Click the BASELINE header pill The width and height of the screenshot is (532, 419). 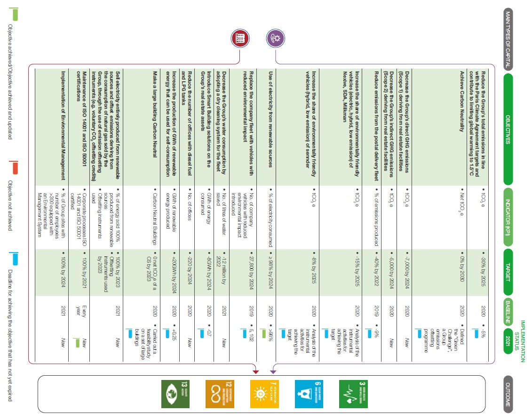click(x=510, y=312)
